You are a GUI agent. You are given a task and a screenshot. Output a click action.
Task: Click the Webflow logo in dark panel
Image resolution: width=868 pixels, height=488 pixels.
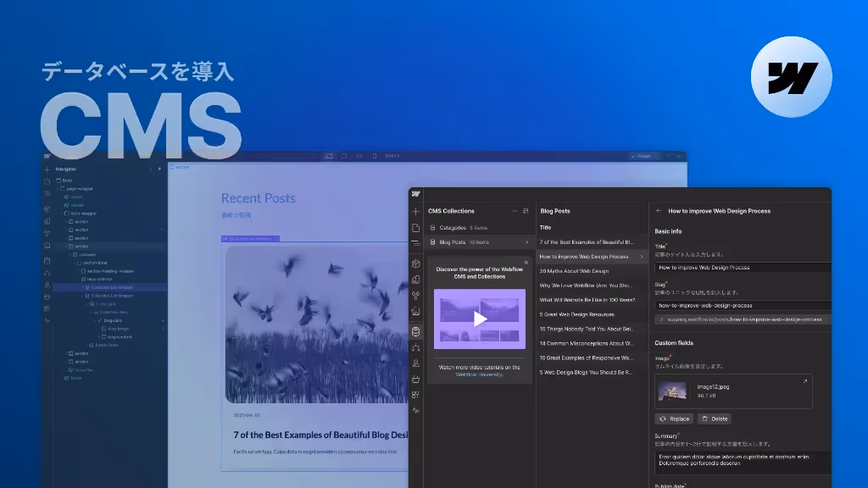tap(415, 194)
